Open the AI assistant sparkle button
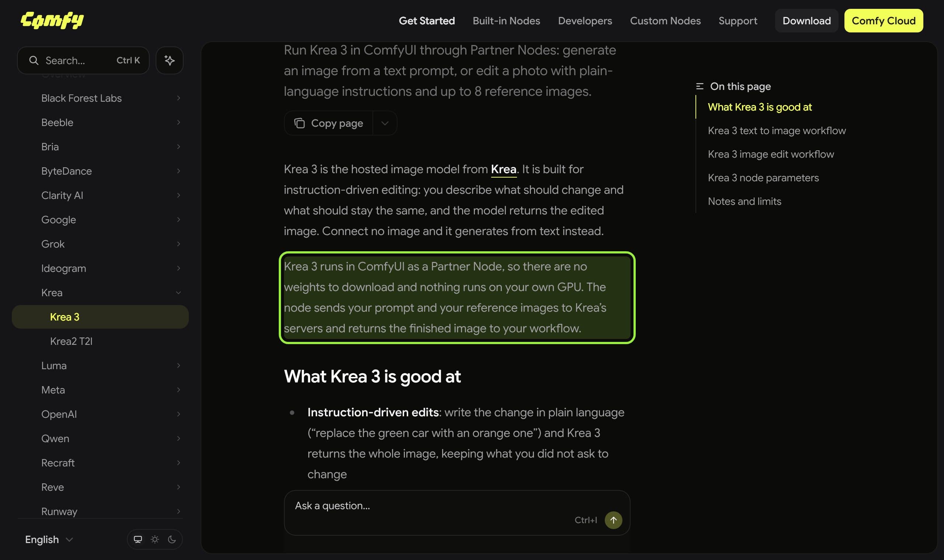The height and width of the screenshot is (560, 944). tap(170, 60)
